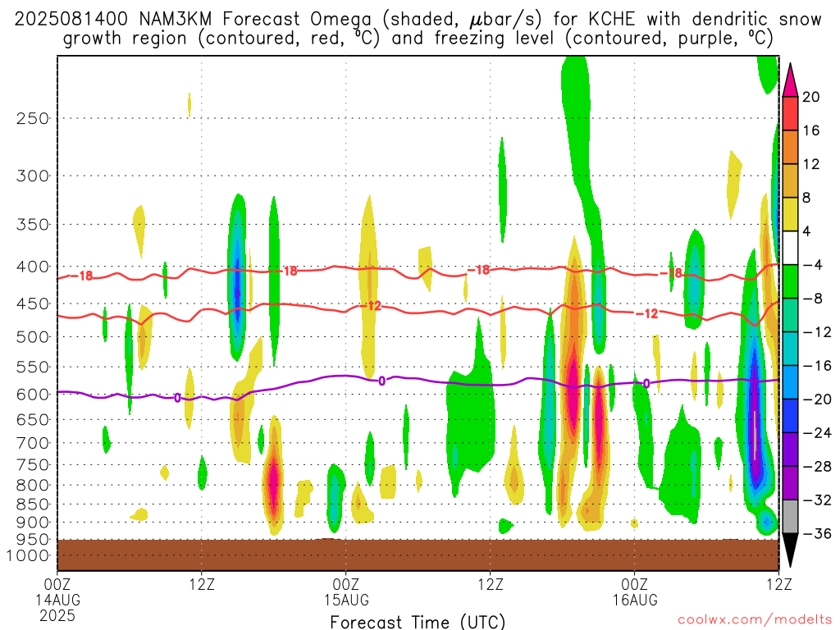
Task: Select the 600 pressure level label
Action: [x=33, y=395]
